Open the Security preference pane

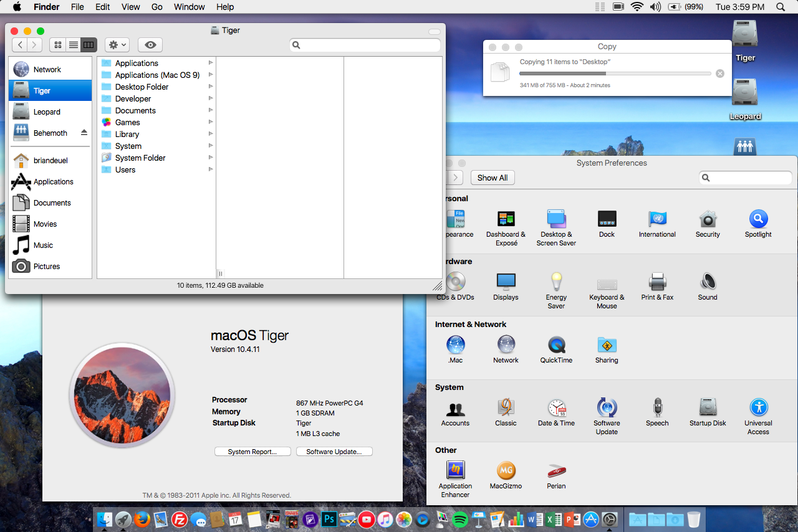[x=708, y=219]
